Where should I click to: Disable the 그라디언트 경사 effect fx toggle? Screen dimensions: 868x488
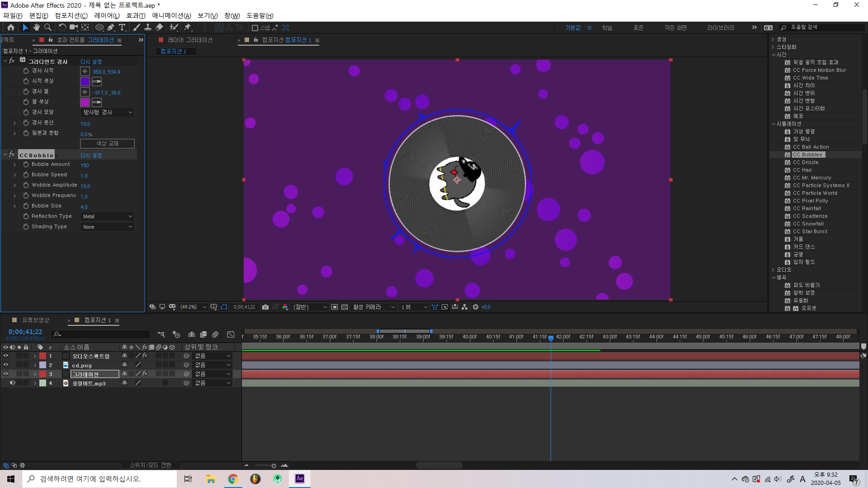tap(12, 61)
